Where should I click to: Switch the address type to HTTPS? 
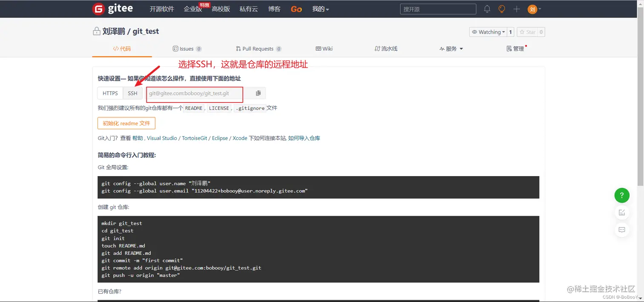[110, 93]
